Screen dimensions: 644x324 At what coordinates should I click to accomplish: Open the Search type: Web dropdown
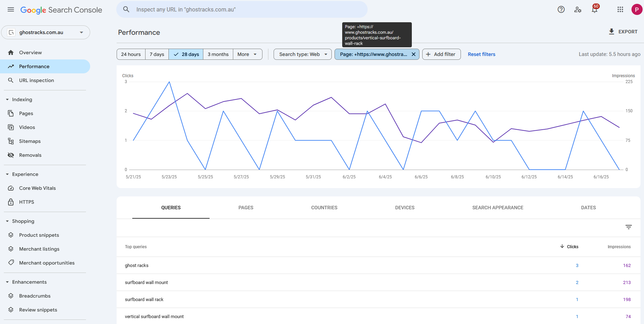point(303,54)
